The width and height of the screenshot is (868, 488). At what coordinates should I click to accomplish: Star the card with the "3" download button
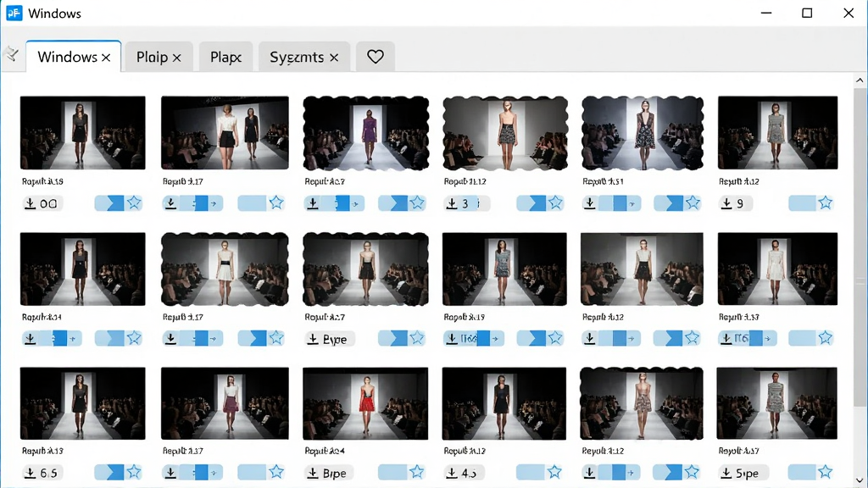[x=555, y=203]
